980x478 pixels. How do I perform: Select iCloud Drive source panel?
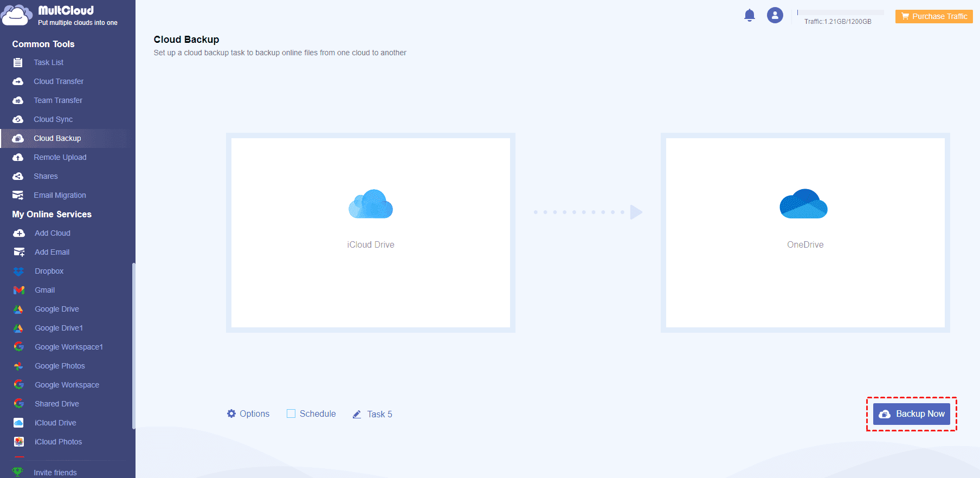371,232
